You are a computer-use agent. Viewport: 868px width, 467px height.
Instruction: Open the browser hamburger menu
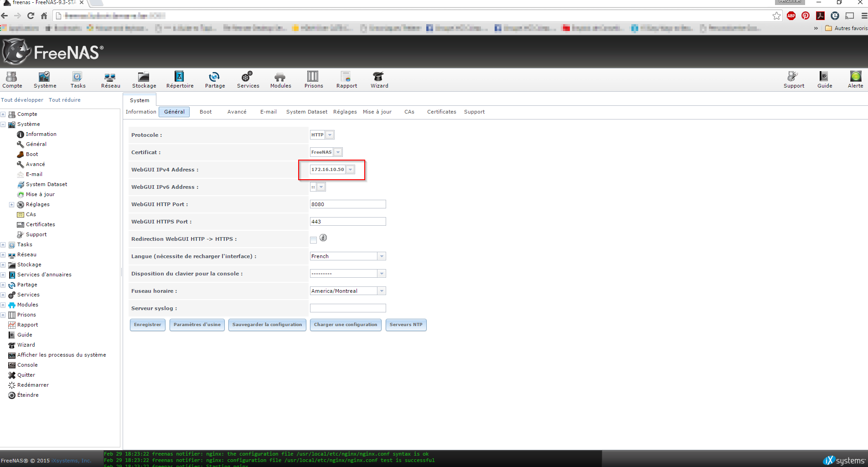coord(863,16)
